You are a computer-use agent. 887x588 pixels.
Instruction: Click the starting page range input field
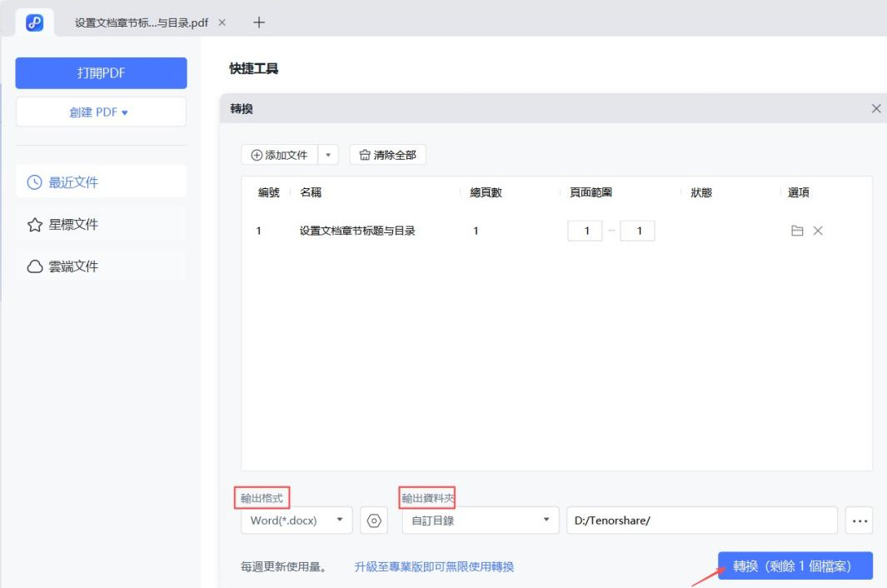(x=586, y=231)
